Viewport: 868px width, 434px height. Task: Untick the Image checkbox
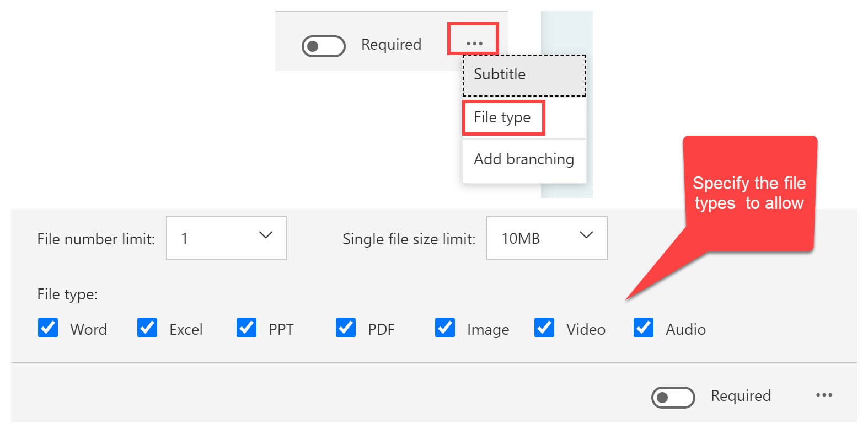pyautogui.click(x=445, y=328)
